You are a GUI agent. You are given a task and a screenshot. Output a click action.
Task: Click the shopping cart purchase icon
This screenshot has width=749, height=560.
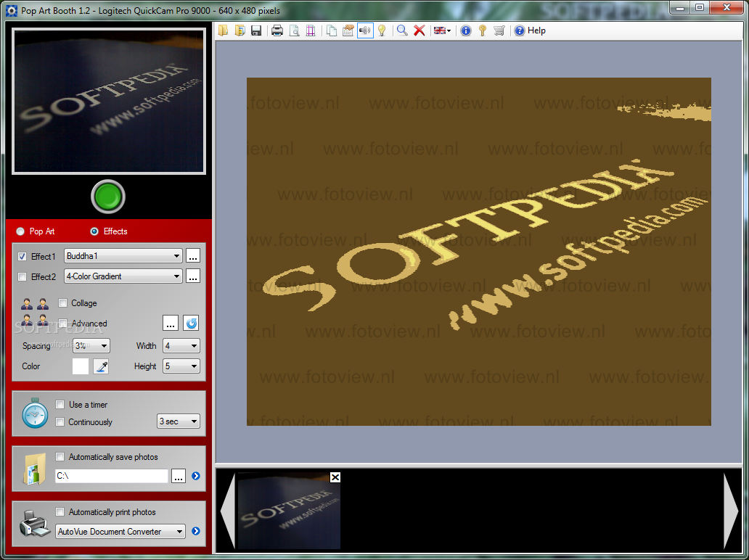click(x=499, y=30)
